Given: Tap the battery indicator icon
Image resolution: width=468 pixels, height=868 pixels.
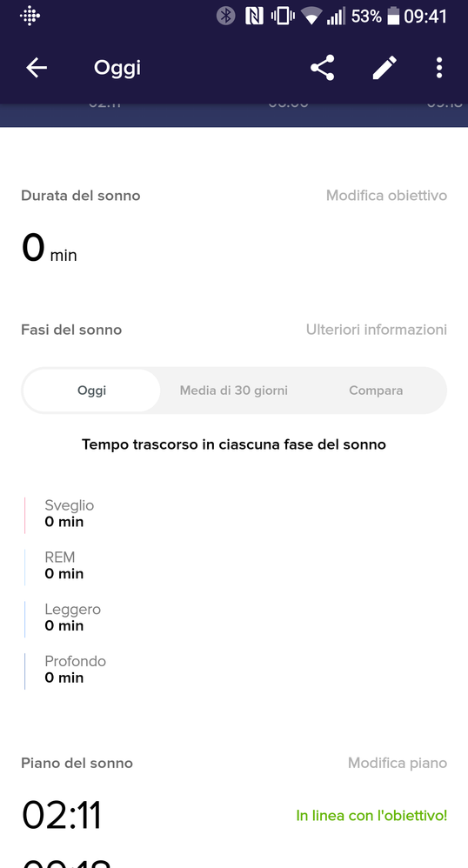Looking at the screenshot, I should tap(393, 17).
